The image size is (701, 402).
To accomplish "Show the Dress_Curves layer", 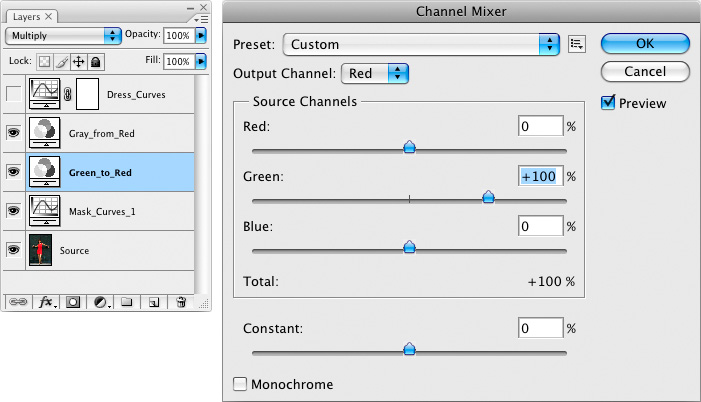I will coord(13,94).
